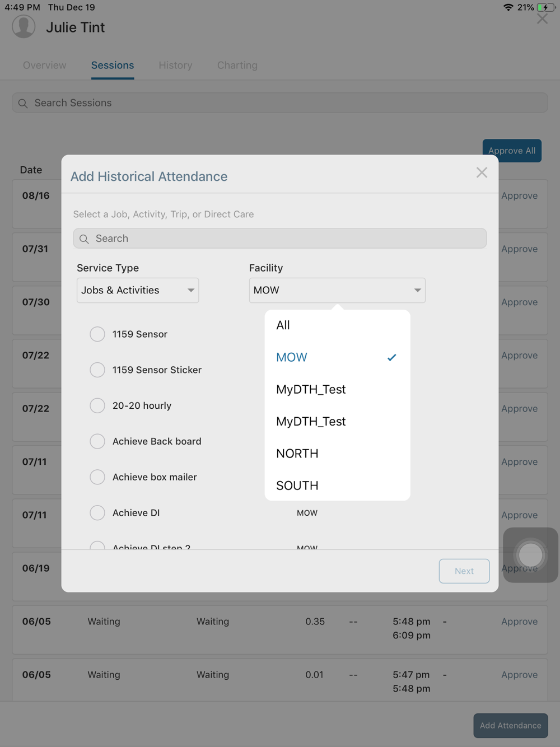Click the Achieve DI job label

click(136, 513)
